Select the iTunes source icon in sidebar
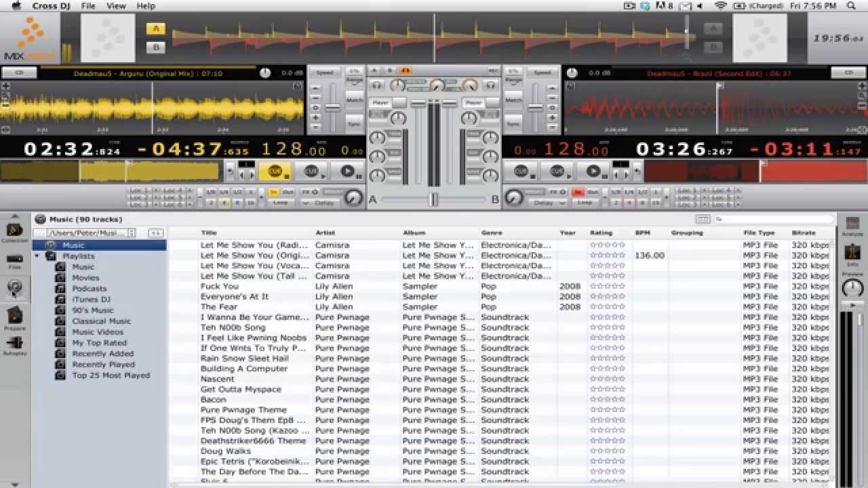Screen dimensions: 868x488 [14, 289]
